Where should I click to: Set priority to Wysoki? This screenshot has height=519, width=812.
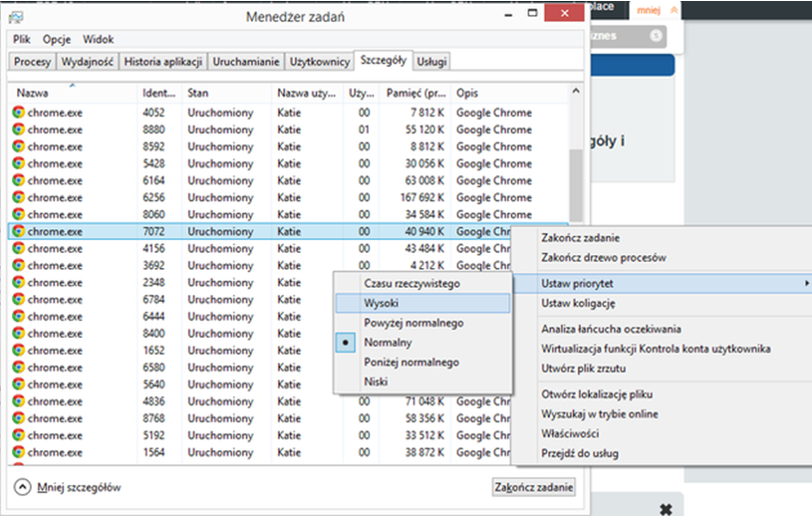pyautogui.click(x=386, y=303)
